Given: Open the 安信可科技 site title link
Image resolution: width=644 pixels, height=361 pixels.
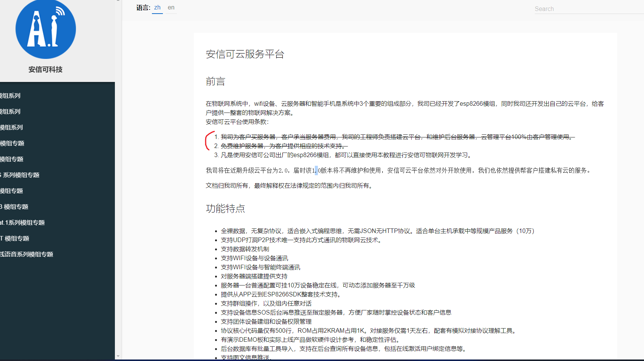Looking at the screenshot, I should tap(45, 69).
